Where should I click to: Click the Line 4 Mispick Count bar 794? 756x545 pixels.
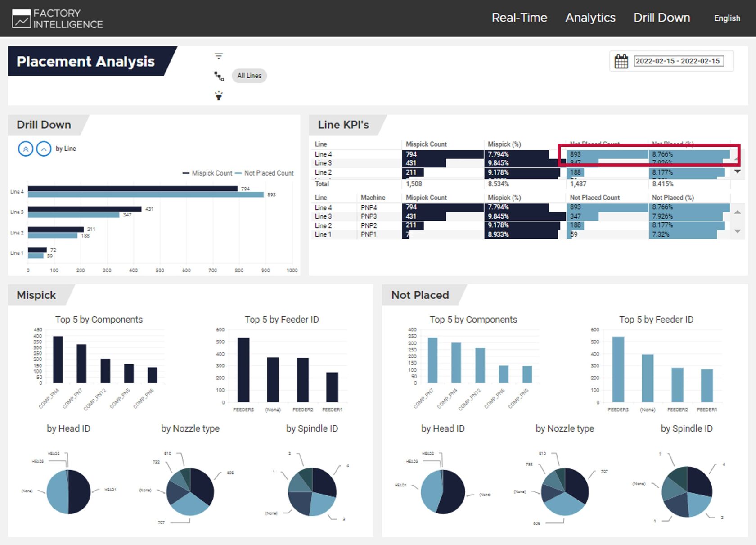(133, 189)
